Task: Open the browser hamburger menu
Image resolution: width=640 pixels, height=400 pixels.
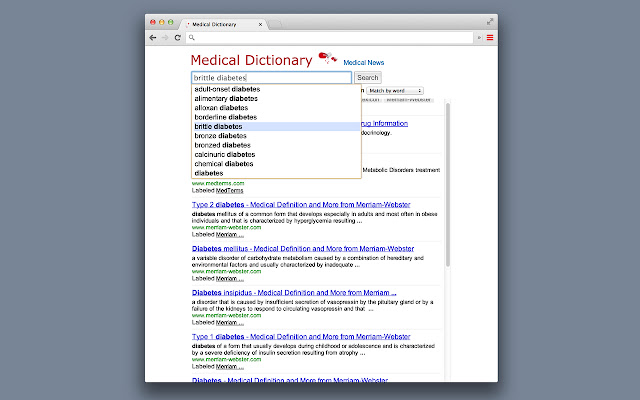Action: point(490,38)
